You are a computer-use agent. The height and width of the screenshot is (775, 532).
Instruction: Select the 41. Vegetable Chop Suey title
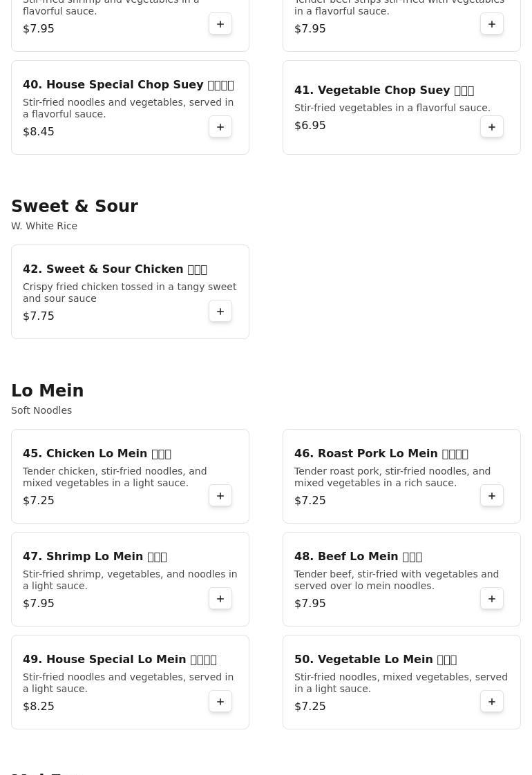(x=383, y=90)
